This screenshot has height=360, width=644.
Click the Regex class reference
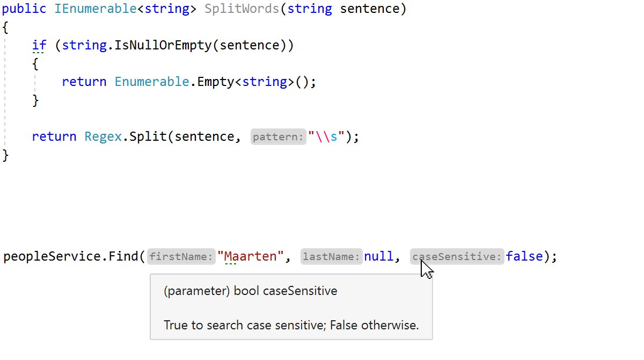tap(102, 136)
